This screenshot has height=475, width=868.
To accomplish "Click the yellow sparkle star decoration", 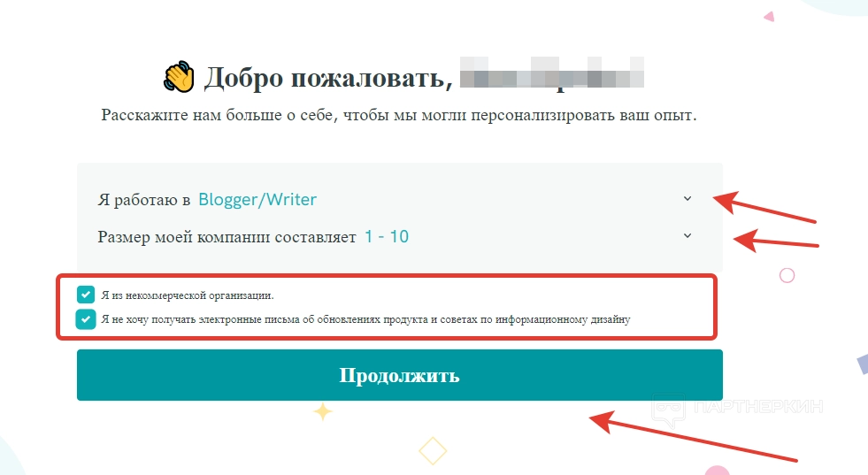I will click(323, 411).
